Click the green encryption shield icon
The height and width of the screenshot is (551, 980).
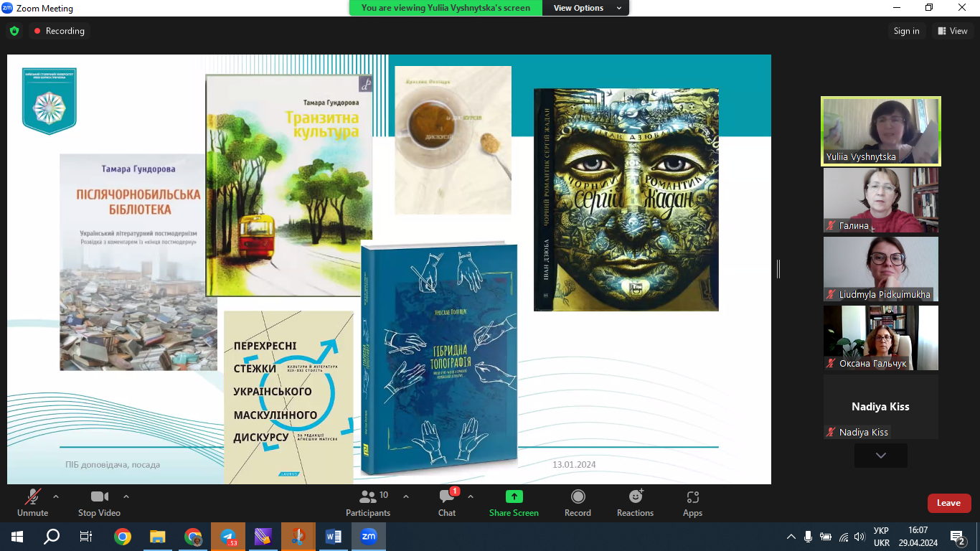(14, 31)
